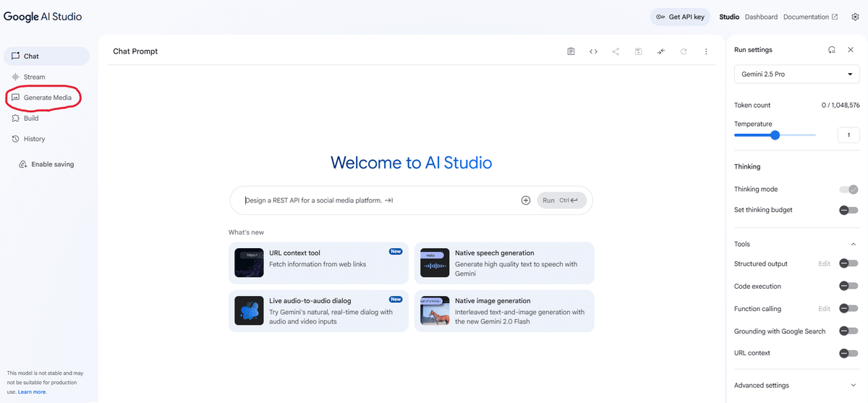
Task: Toggle Thinking mode switch
Action: pyautogui.click(x=848, y=190)
